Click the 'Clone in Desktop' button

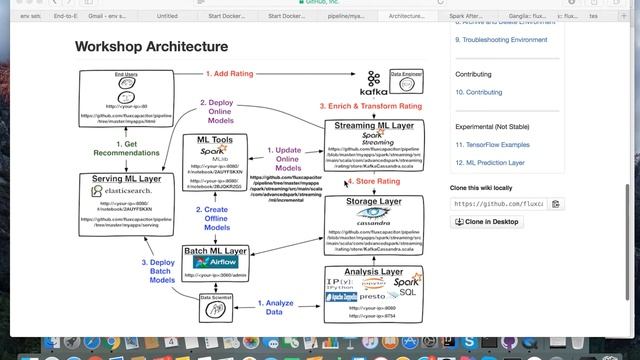click(x=487, y=222)
